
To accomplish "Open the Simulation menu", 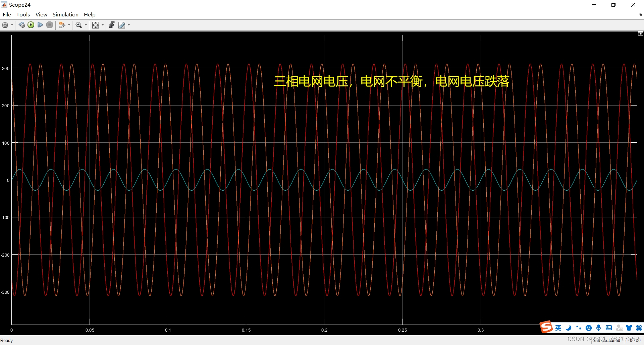I will point(65,15).
